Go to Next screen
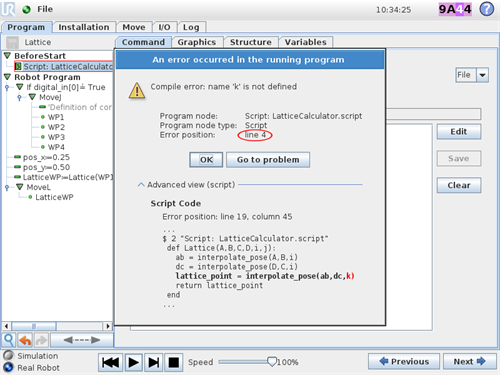500x375 pixels. [470, 362]
